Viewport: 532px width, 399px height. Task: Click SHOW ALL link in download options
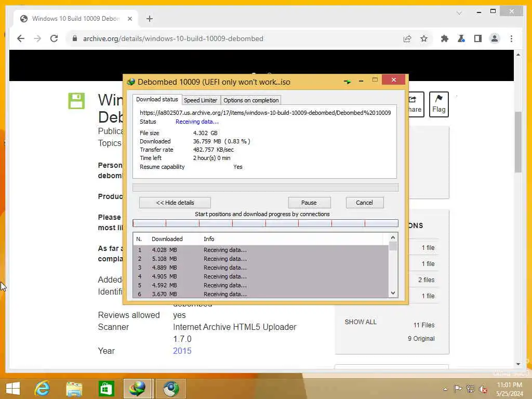pos(361,322)
